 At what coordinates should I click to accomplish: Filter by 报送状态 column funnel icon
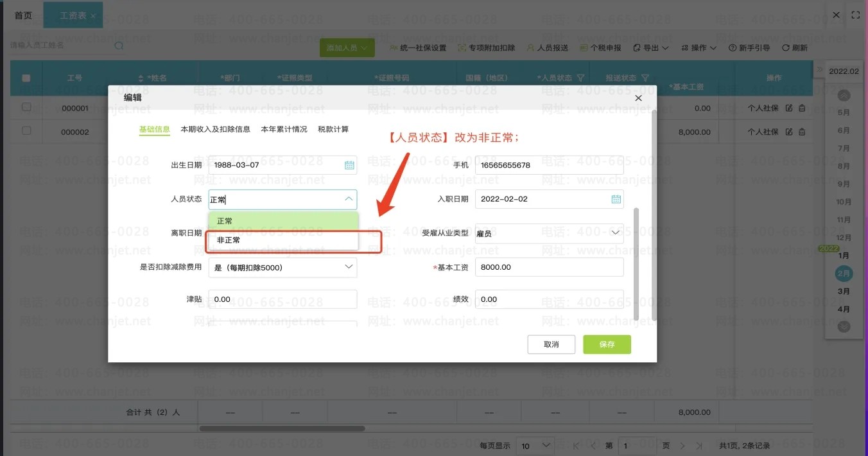645,78
